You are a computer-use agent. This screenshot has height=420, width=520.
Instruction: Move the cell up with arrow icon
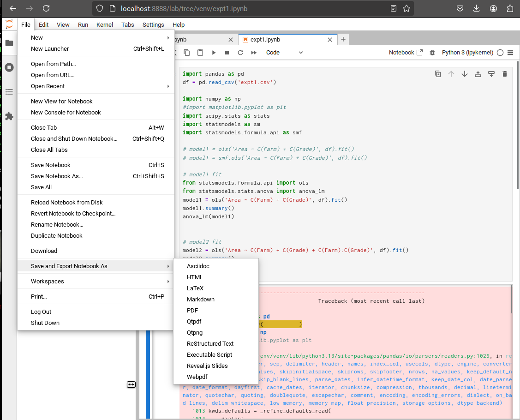pos(451,74)
